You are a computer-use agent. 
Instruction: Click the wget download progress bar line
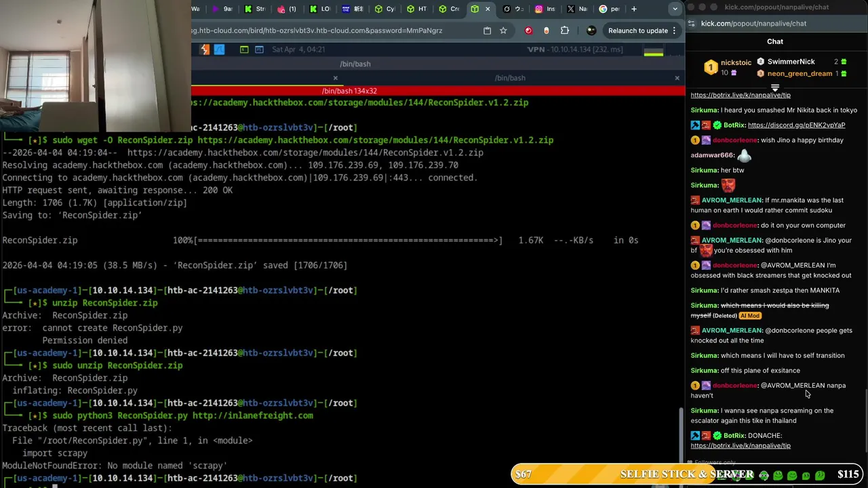[320, 240]
